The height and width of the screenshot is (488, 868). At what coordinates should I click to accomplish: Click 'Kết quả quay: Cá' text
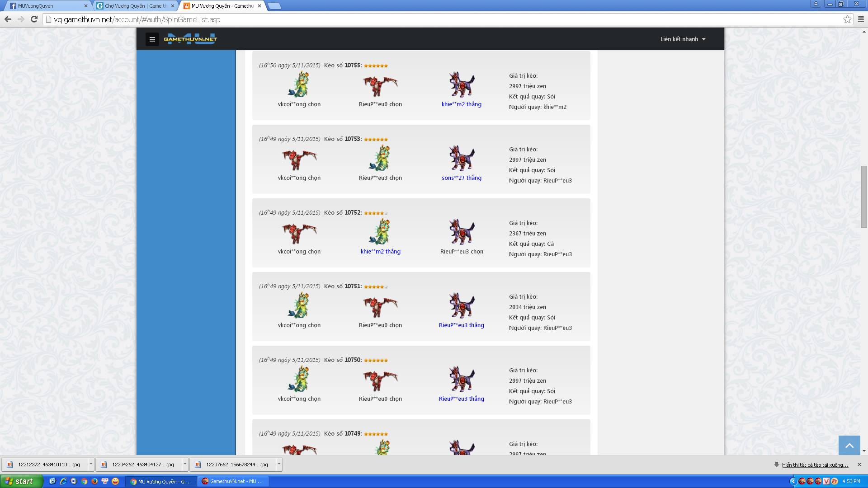pyautogui.click(x=531, y=244)
